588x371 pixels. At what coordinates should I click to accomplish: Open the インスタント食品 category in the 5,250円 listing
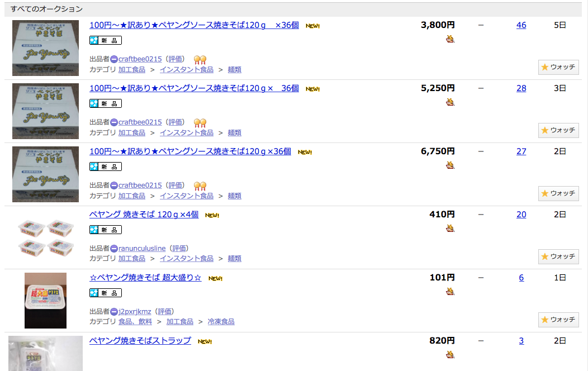pyautogui.click(x=186, y=132)
